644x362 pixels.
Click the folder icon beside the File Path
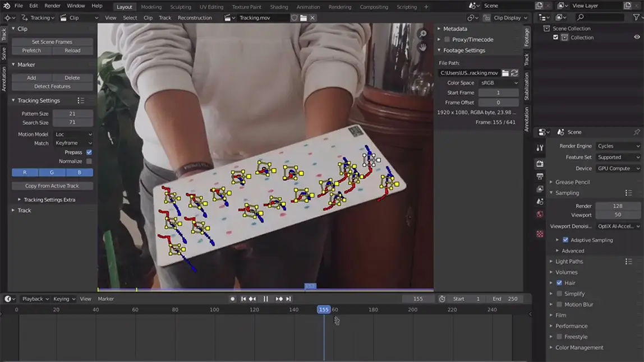(505, 73)
